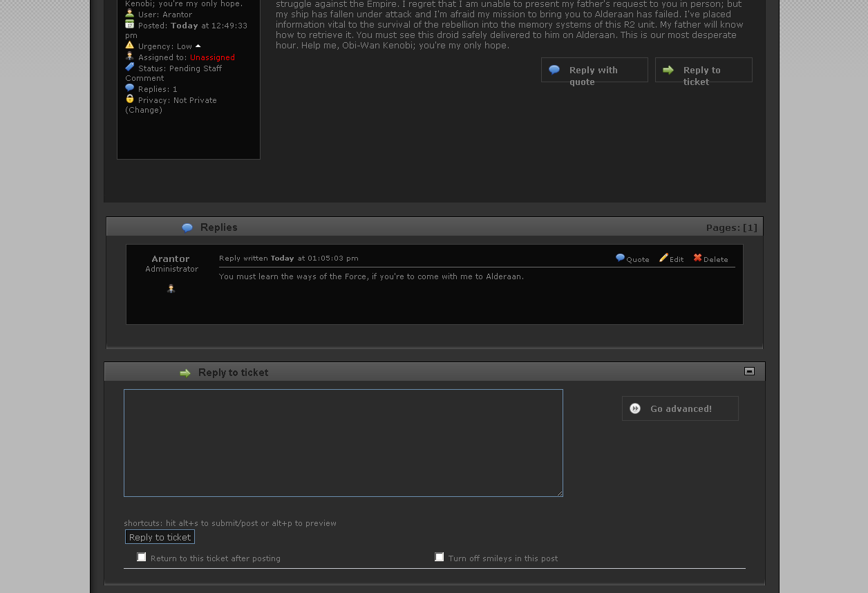Image resolution: width=868 pixels, height=593 pixels.
Task: Check Turn off smileys in this post
Action: point(440,557)
